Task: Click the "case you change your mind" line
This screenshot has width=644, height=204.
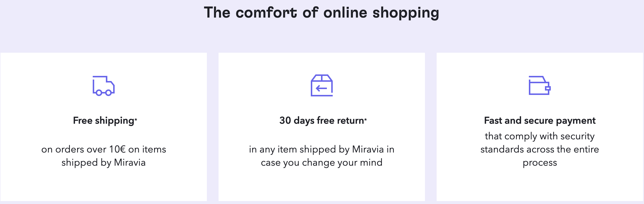Action: coord(322,163)
